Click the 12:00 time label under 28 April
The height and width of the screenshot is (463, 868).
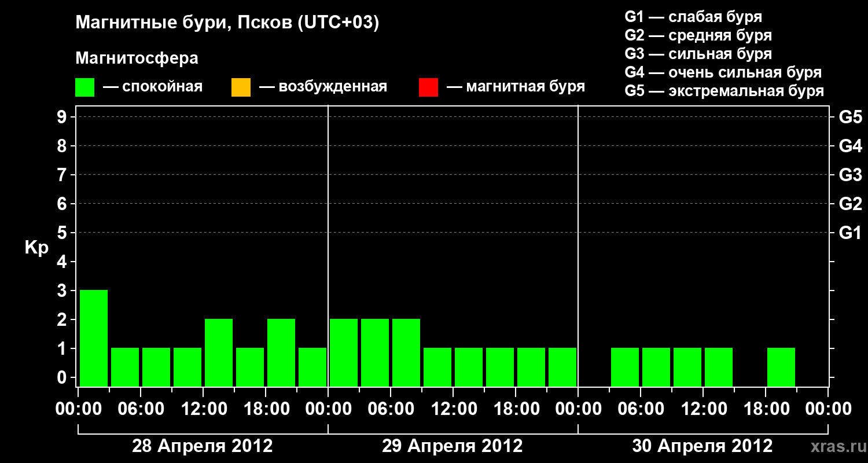203,409
